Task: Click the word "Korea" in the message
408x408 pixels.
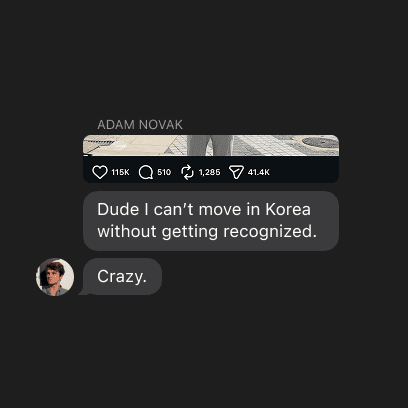Action: point(288,210)
